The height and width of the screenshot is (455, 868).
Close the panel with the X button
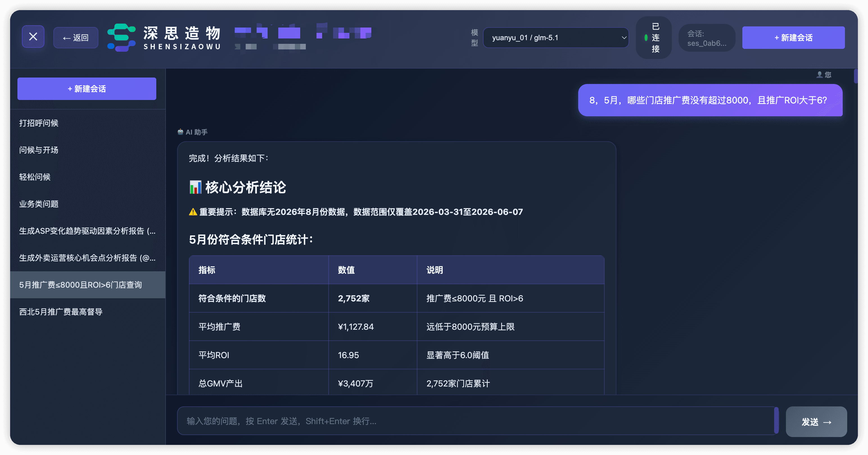pyautogui.click(x=33, y=37)
